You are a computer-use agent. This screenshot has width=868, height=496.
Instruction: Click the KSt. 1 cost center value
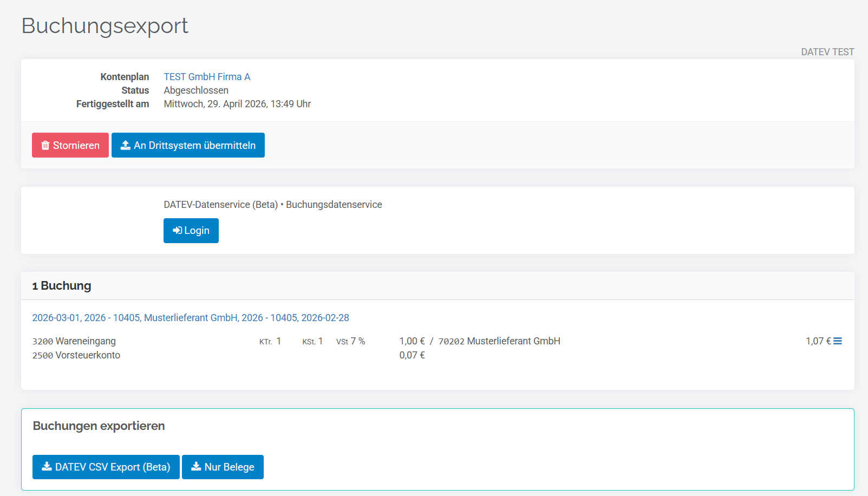pos(312,341)
